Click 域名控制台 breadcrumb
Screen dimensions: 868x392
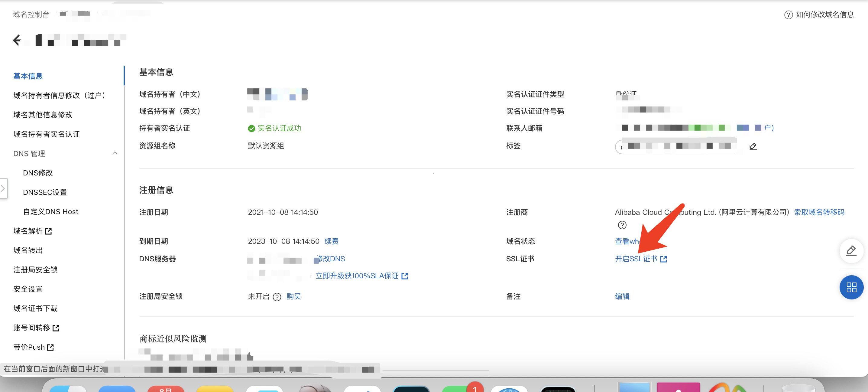[x=31, y=14]
